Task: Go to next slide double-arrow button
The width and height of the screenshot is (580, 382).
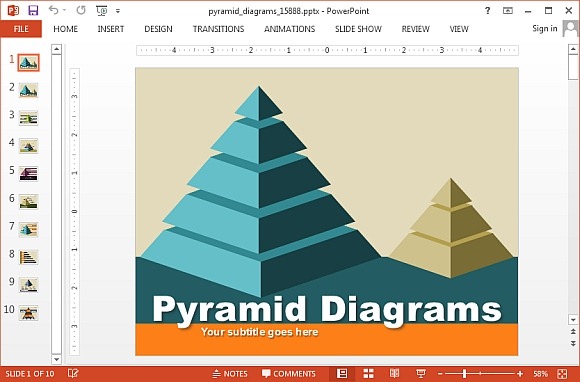Action: (573, 344)
